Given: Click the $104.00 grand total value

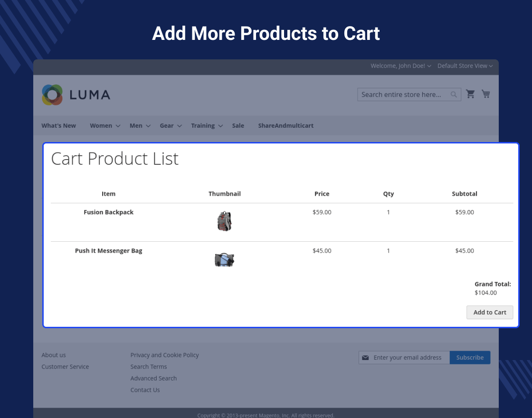Looking at the screenshot, I should 485,293.
